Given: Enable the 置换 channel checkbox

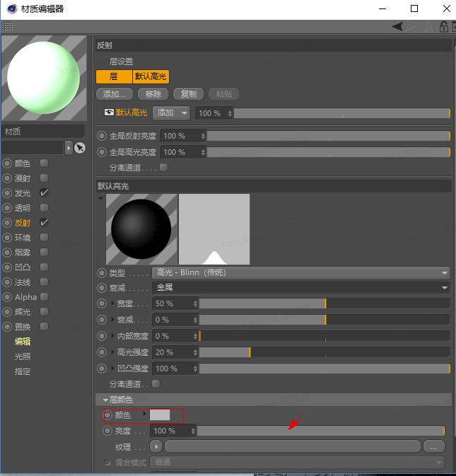Looking at the screenshot, I should point(44,326).
